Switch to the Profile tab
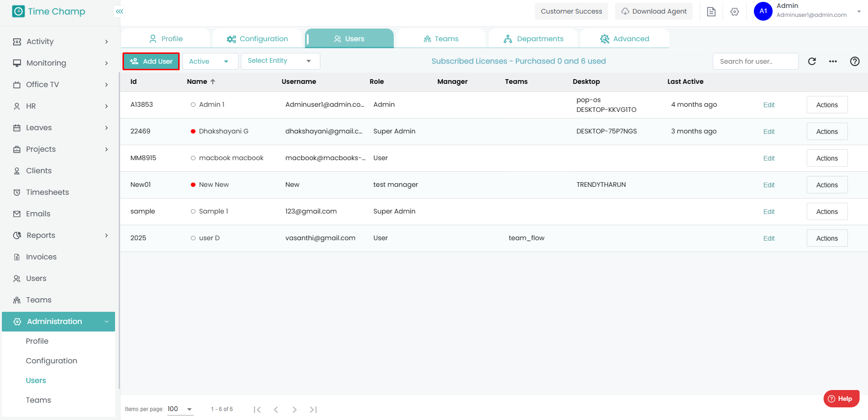The width and height of the screenshot is (868, 420). click(166, 39)
